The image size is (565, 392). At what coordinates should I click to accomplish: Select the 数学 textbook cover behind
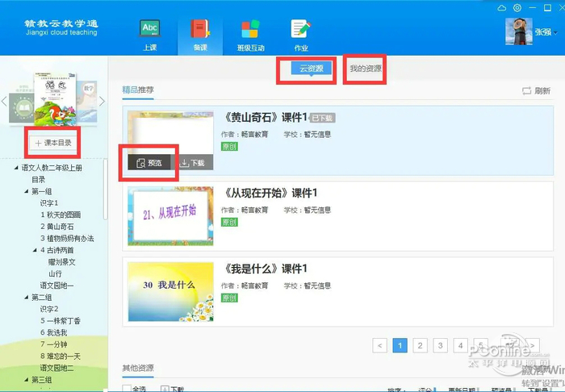coord(87,101)
